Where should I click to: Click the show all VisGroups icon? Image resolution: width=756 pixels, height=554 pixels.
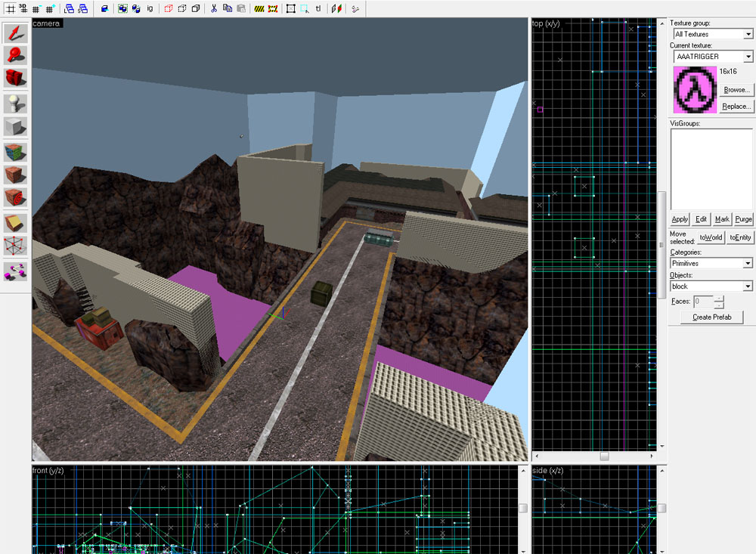coord(195,8)
